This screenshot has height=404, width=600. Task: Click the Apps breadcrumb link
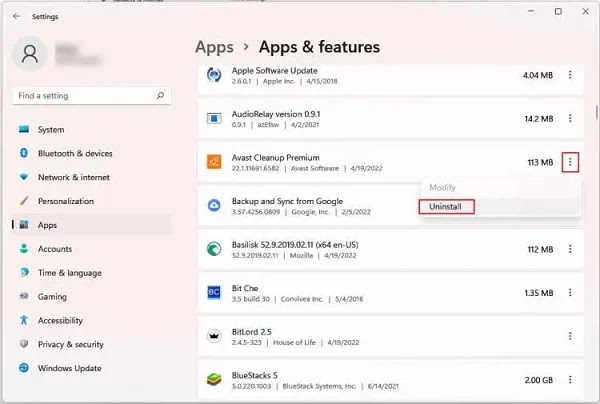point(214,47)
